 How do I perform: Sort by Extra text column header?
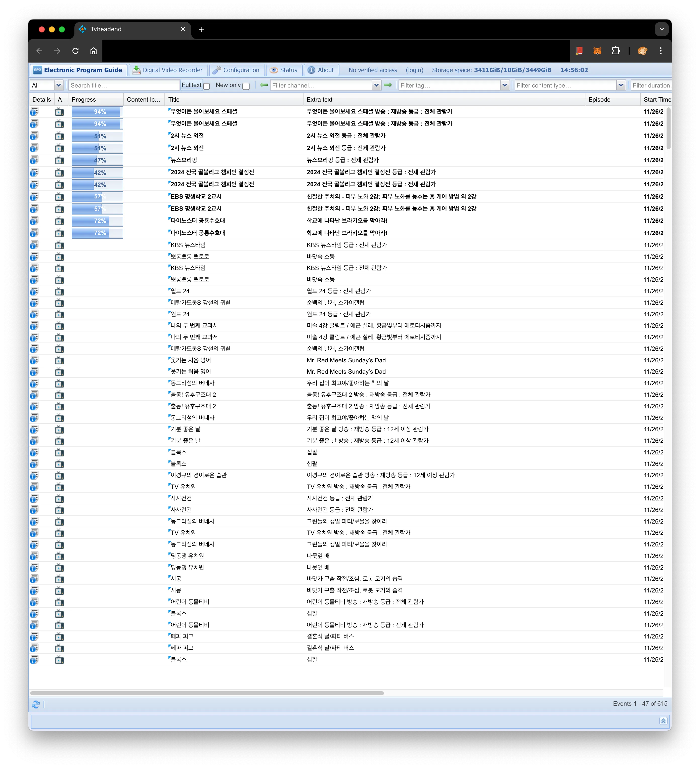pyautogui.click(x=444, y=99)
